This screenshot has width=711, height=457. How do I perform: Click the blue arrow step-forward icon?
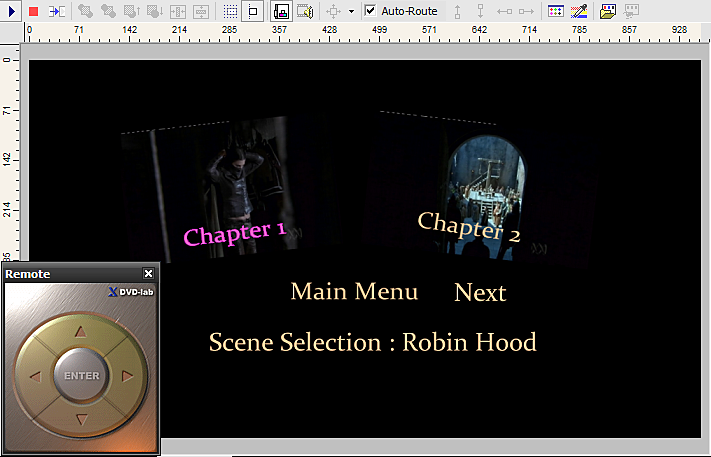coord(57,11)
